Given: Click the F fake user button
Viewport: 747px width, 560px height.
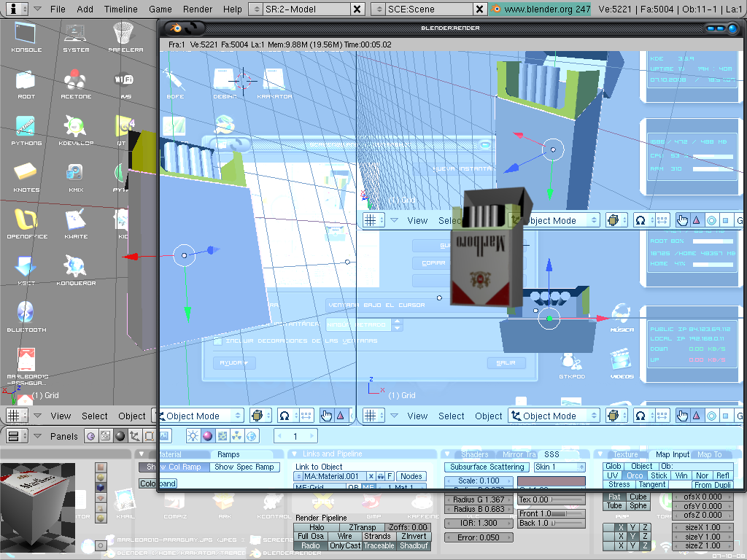Looking at the screenshot, I should (390, 476).
